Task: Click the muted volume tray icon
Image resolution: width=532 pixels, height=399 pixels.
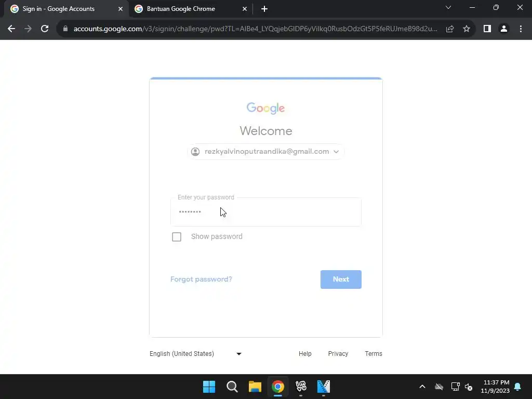Action: point(469,387)
